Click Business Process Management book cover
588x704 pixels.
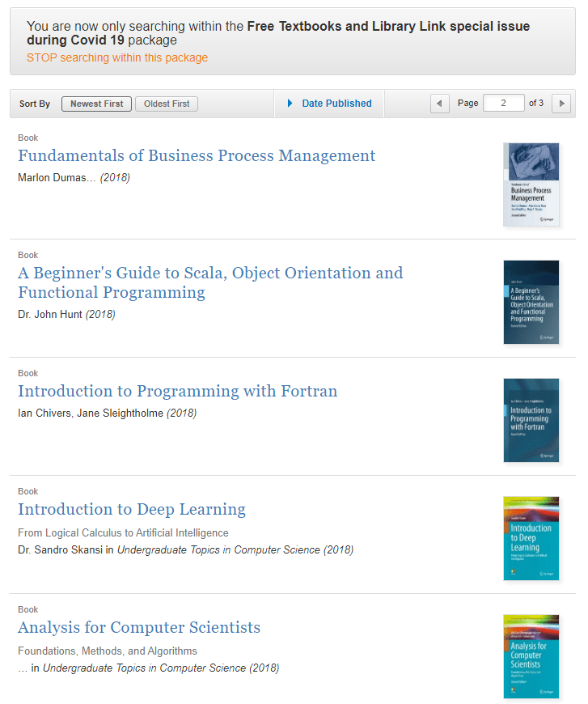pyautogui.click(x=531, y=184)
